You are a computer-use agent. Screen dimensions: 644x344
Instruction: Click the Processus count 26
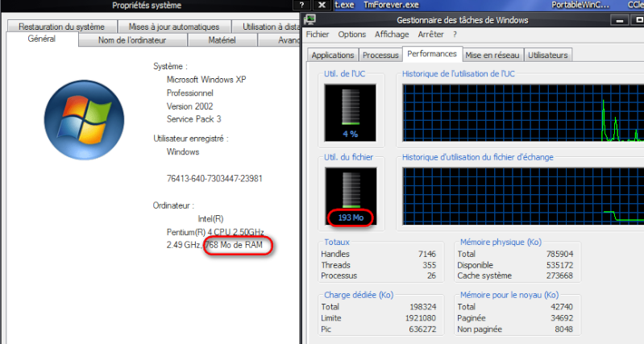click(431, 276)
